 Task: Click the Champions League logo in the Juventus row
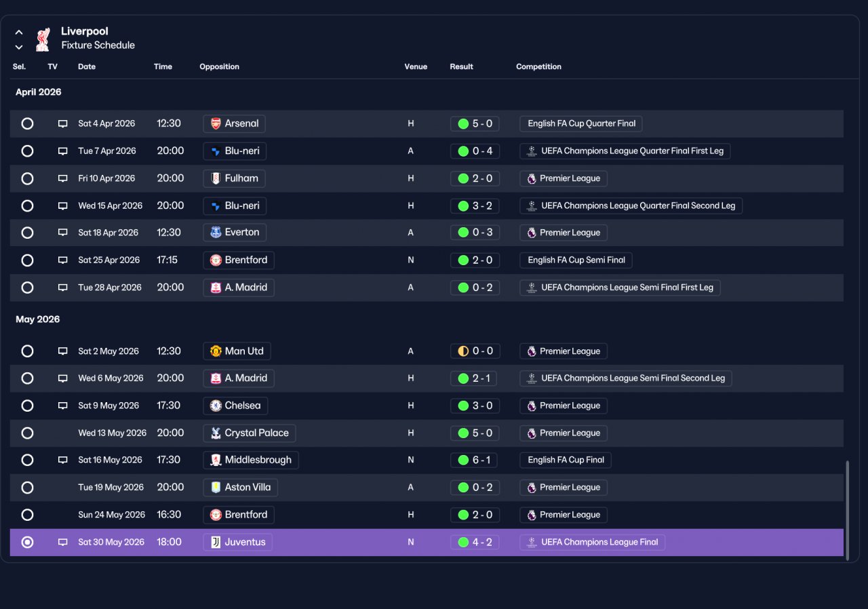(x=532, y=542)
